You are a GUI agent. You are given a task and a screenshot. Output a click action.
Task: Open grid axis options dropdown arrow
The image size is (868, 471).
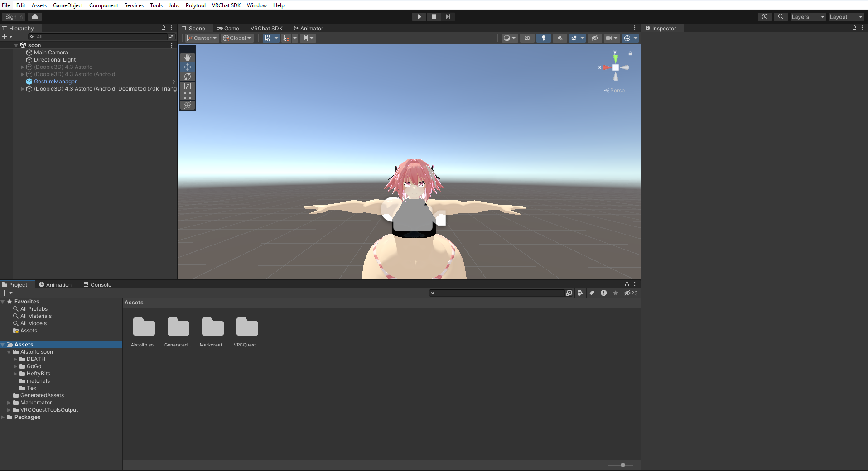(x=276, y=38)
